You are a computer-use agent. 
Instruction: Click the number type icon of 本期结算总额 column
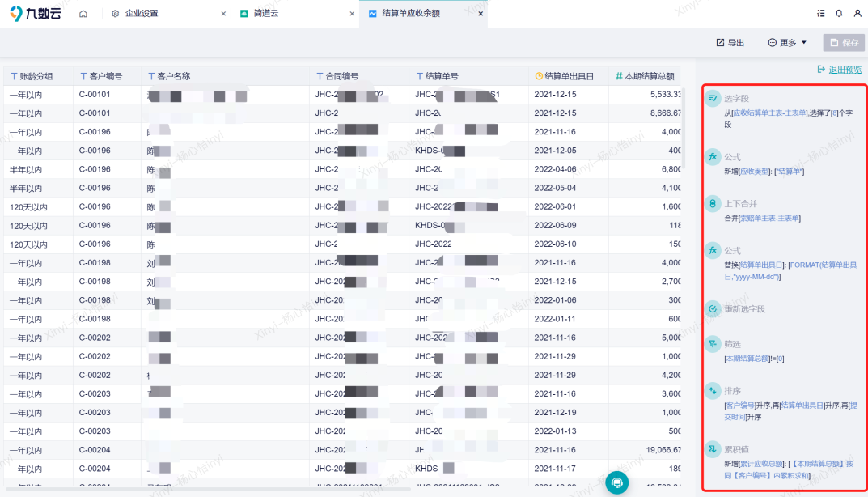619,76
